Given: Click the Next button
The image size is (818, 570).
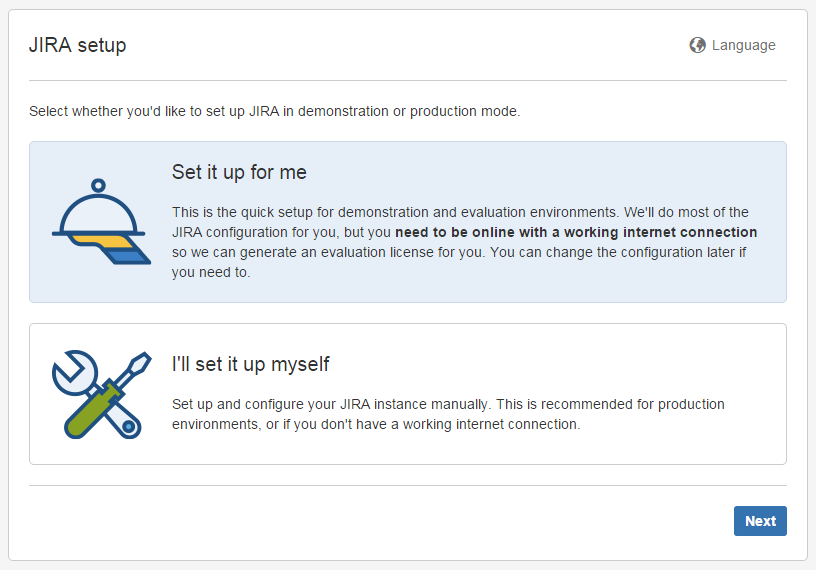Looking at the screenshot, I should [x=760, y=521].
